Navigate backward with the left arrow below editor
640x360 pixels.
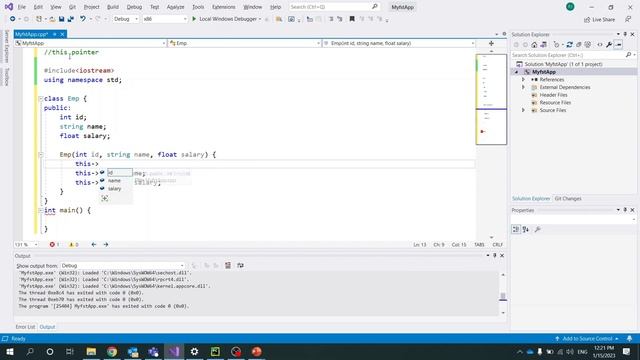(94, 244)
